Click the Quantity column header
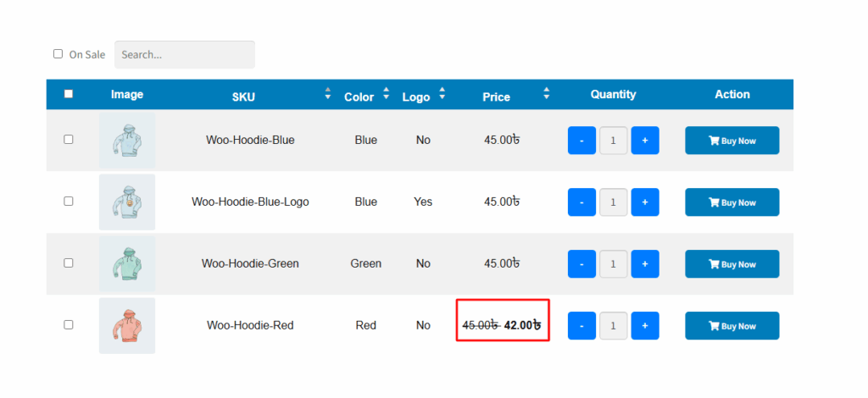 coord(614,95)
